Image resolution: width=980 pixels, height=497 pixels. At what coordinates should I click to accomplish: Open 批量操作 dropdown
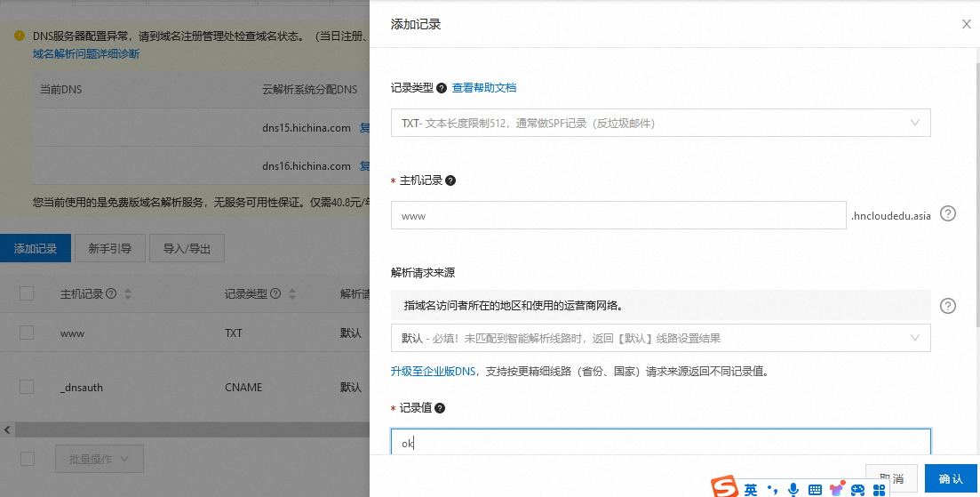(100, 459)
